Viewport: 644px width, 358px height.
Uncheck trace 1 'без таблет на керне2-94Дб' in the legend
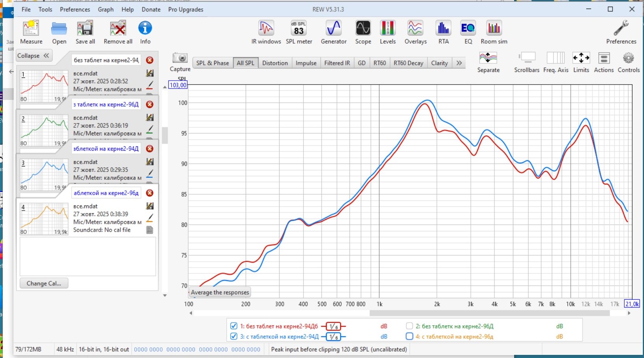(234, 326)
